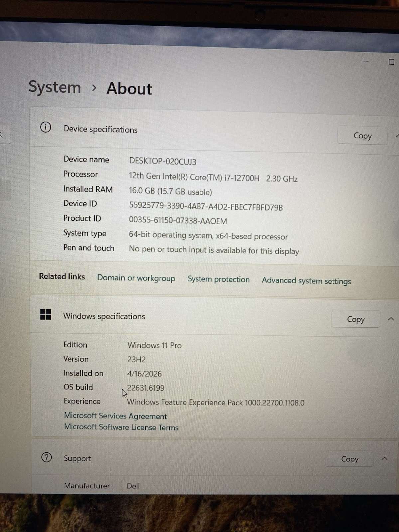This screenshot has height=532, width=399.
Task: Select the Device ID value 55925779-3390
Action: click(x=206, y=206)
